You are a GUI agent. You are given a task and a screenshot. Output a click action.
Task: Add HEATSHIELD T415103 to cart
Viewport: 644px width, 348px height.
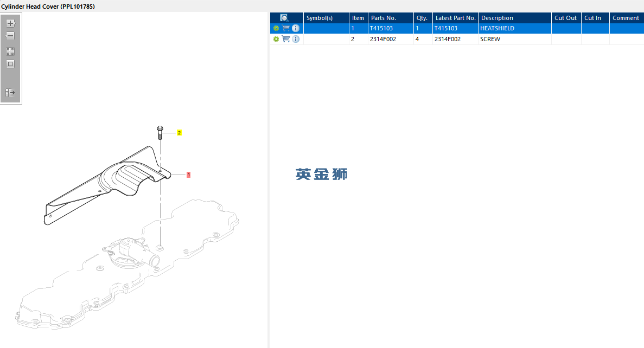286,28
